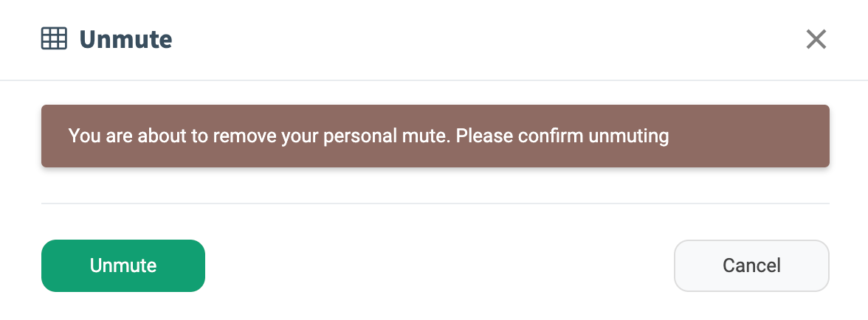Click the bold Unmute dialog heading
This screenshot has width=868, height=320.
point(125,39)
